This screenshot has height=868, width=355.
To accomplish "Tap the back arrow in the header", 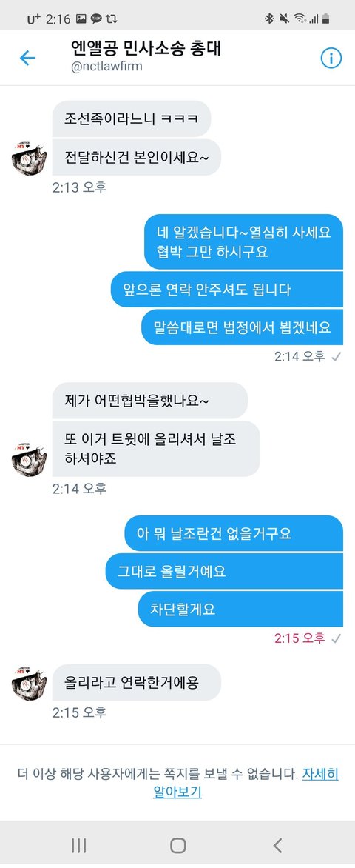I will pyautogui.click(x=27, y=58).
